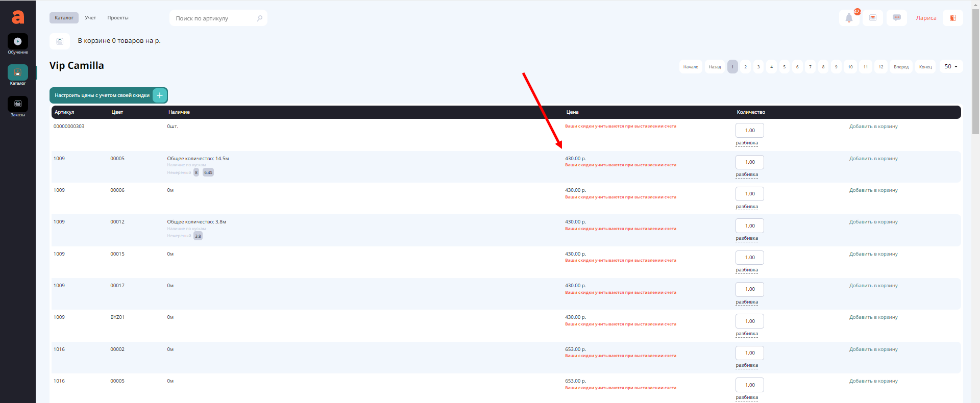Open the chat messages bubble icon
The width and height of the screenshot is (980, 403).
coord(896,18)
